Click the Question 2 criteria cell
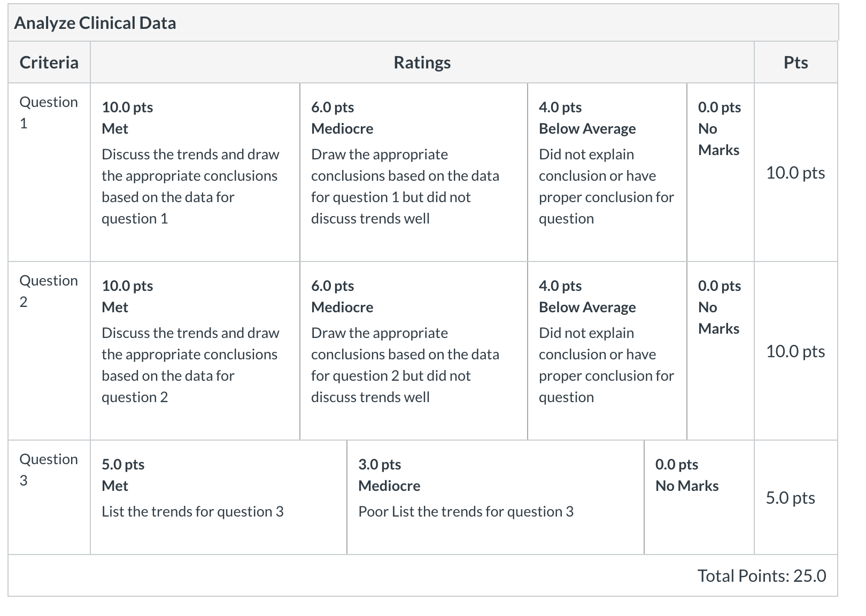866x616 pixels. (x=49, y=351)
